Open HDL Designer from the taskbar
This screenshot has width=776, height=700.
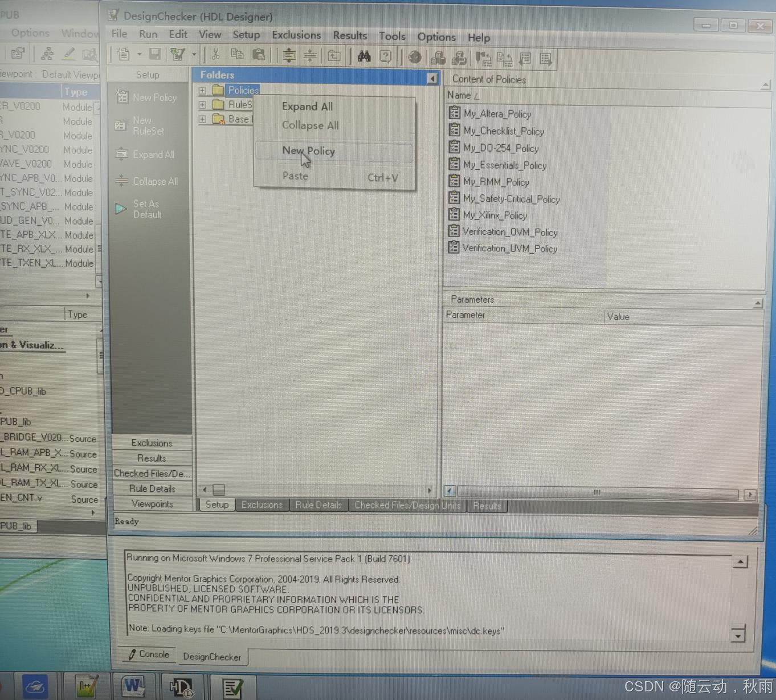[182, 687]
